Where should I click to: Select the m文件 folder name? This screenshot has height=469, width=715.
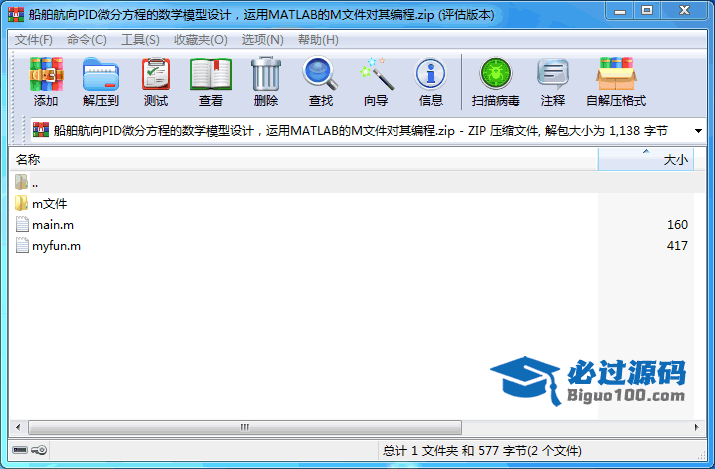(x=50, y=204)
